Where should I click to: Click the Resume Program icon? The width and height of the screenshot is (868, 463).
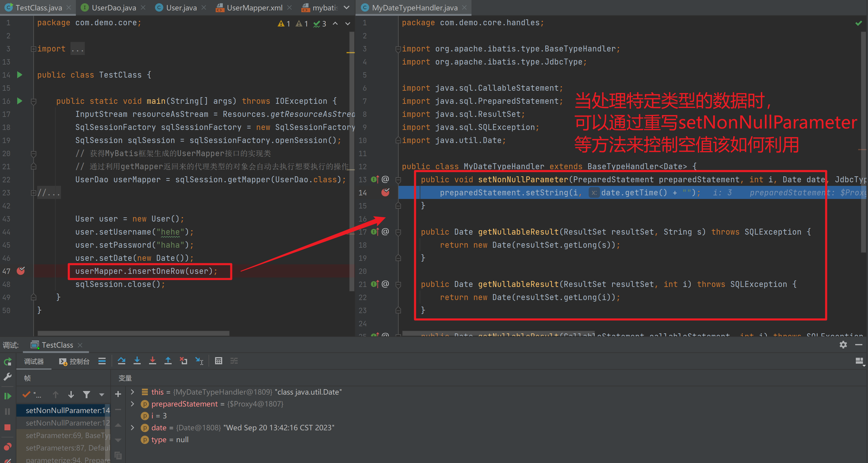pos(7,396)
